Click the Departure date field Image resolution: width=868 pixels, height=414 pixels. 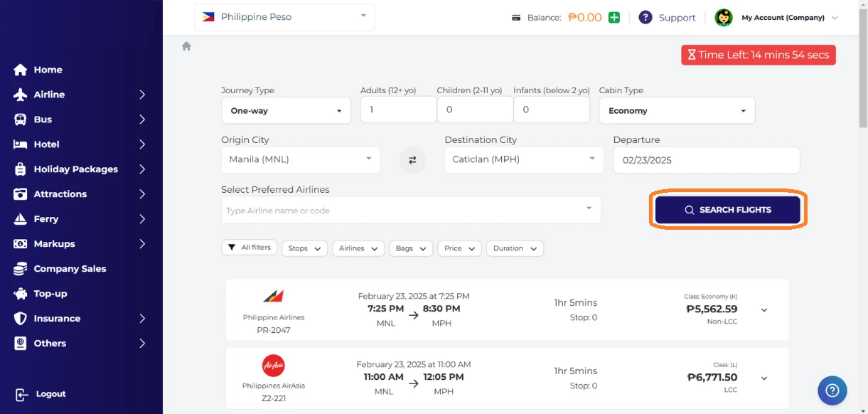[706, 160]
